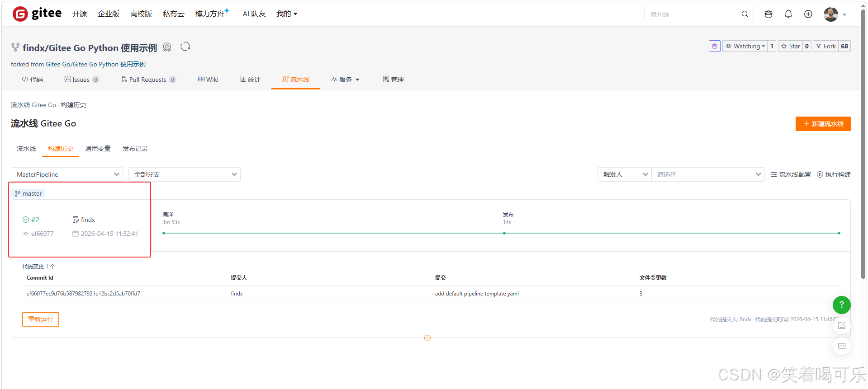Viewport: 868px width, 389px height.
Task: Star the repository
Action: (x=790, y=46)
